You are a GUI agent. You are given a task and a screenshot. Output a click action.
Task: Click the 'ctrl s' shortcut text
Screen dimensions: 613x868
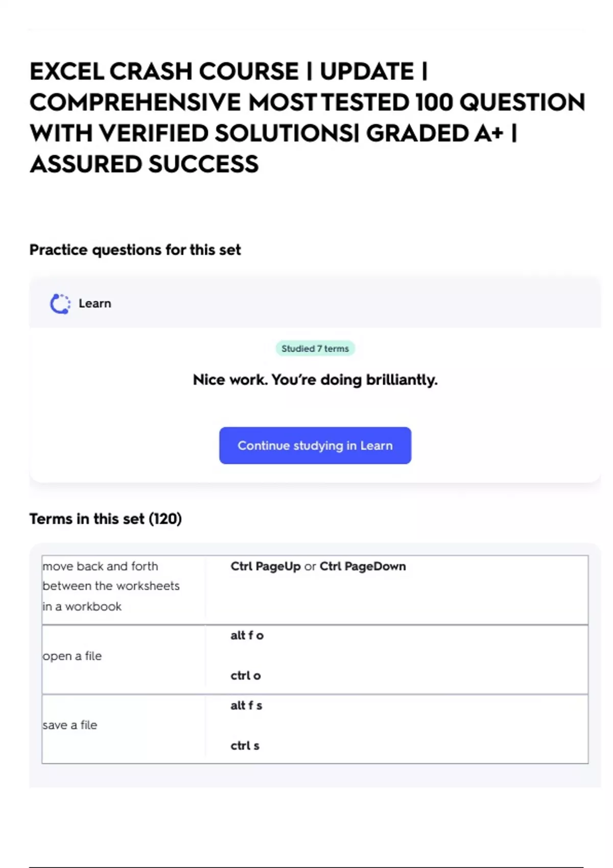tap(245, 746)
